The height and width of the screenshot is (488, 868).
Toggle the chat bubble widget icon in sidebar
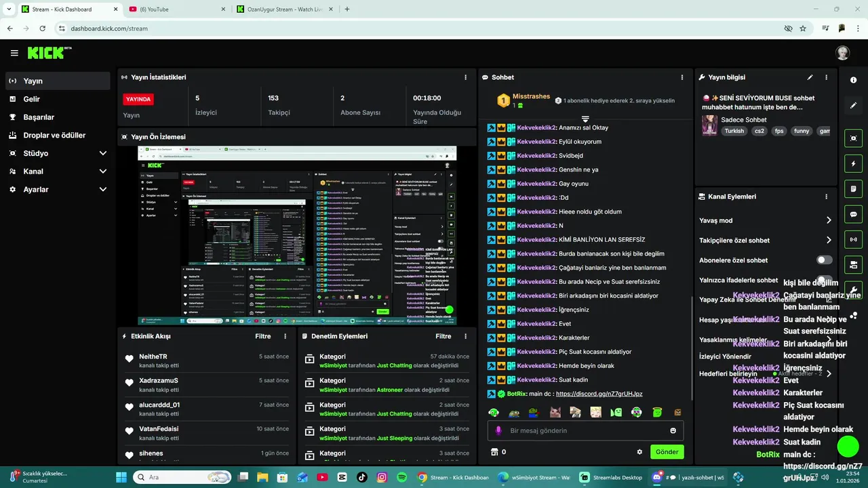tap(854, 213)
